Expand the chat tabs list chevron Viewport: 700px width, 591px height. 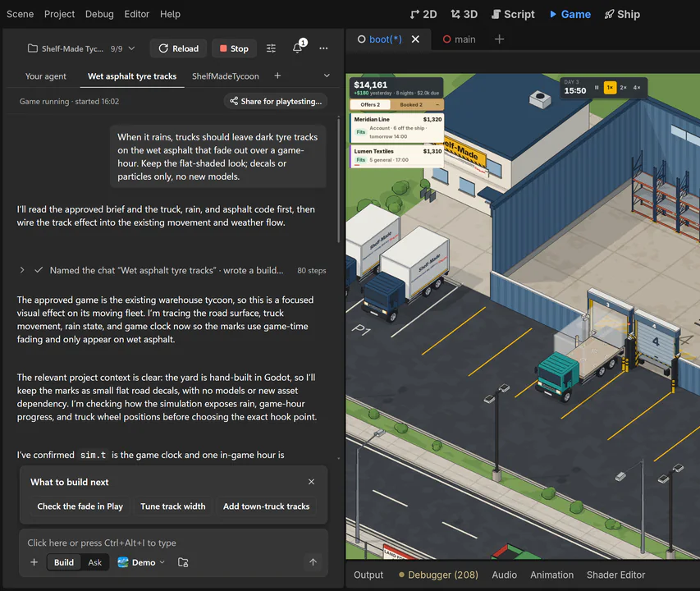[327, 76]
